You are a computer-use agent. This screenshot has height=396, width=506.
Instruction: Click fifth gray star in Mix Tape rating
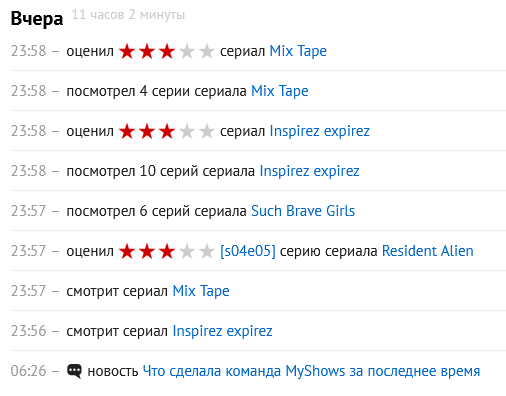coord(207,51)
